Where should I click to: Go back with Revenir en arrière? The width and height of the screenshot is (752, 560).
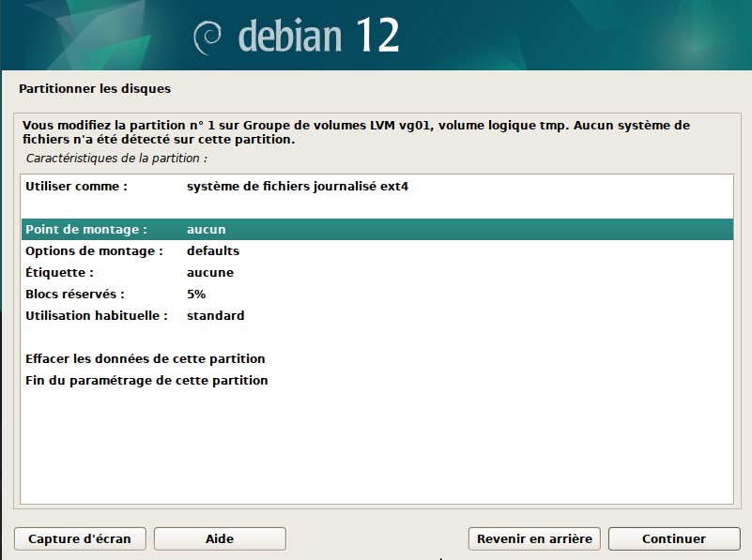(534, 539)
